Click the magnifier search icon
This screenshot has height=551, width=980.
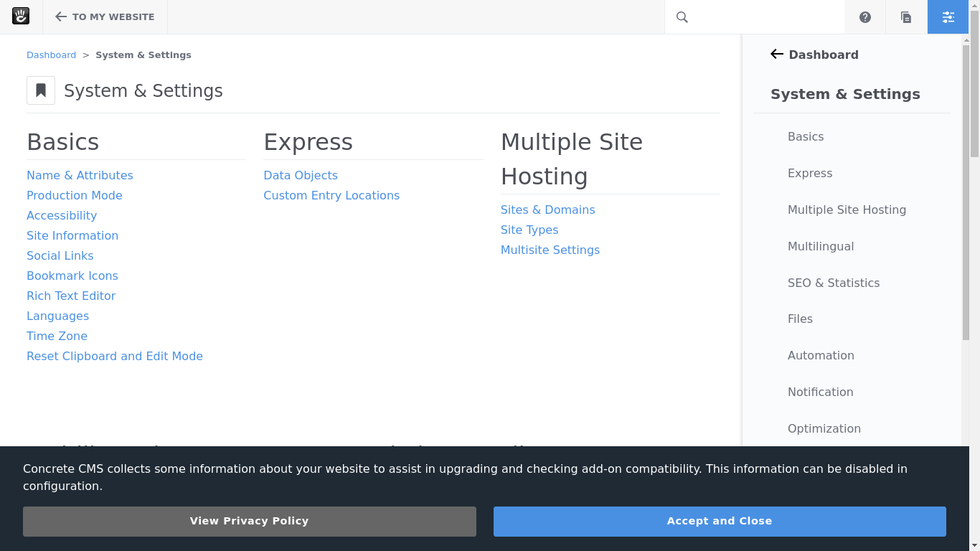682,17
